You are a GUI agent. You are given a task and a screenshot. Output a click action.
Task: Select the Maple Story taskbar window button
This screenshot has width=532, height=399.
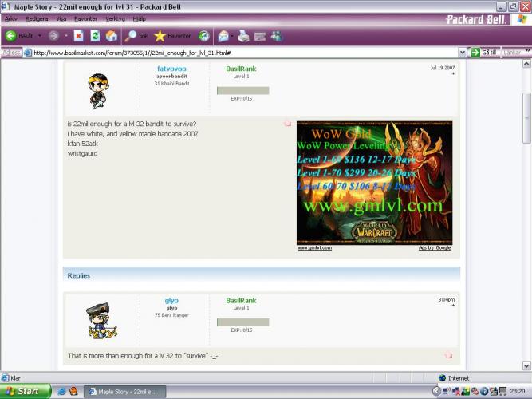tap(125, 392)
